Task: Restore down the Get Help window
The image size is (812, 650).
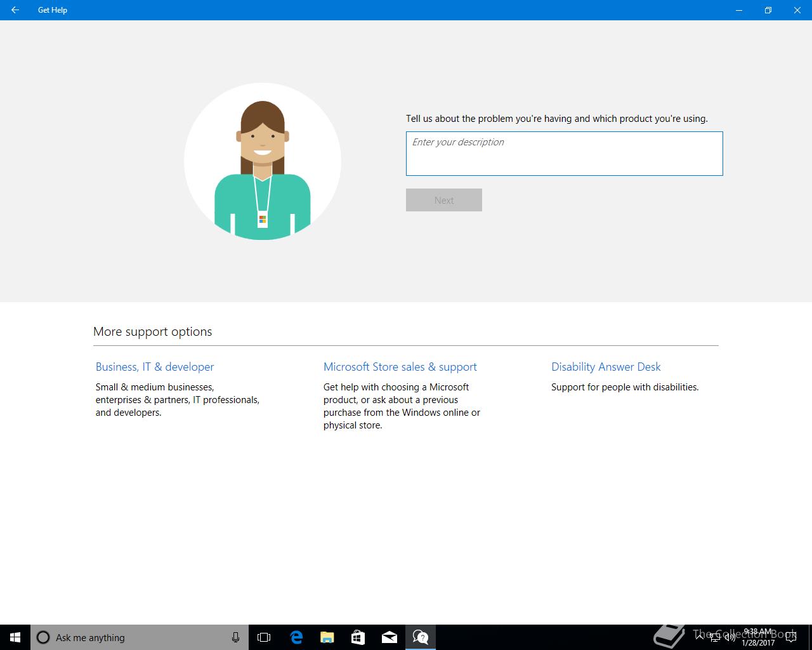Action: click(x=768, y=10)
